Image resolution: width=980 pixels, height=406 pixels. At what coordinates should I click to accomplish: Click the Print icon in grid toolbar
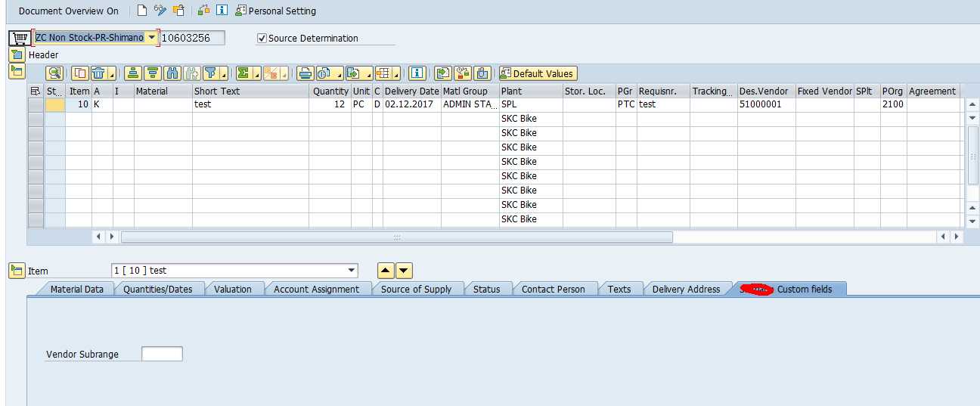[x=305, y=73]
